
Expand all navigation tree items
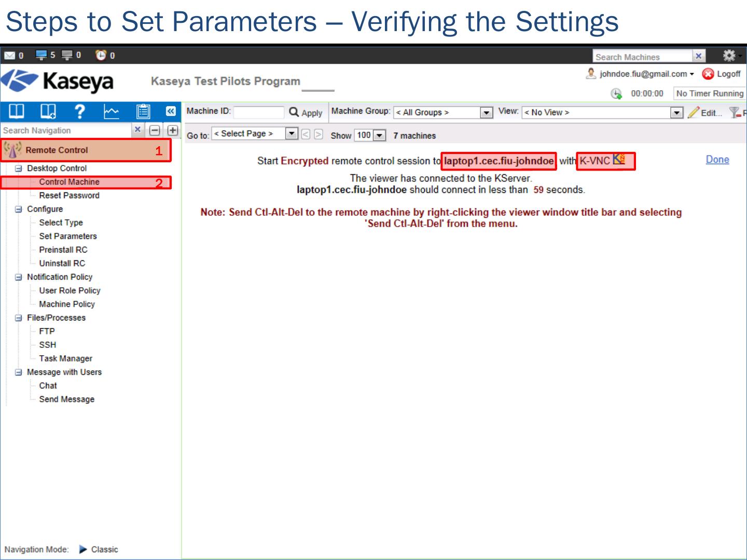coord(173,130)
